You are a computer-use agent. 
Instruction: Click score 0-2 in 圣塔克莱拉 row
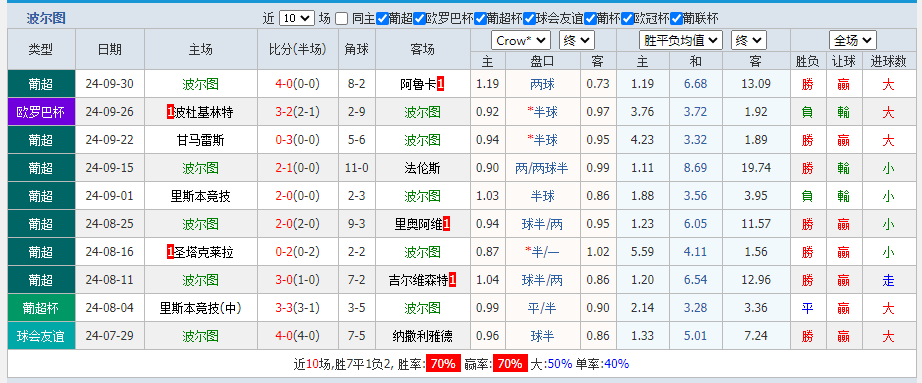pyautogui.click(x=284, y=252)
